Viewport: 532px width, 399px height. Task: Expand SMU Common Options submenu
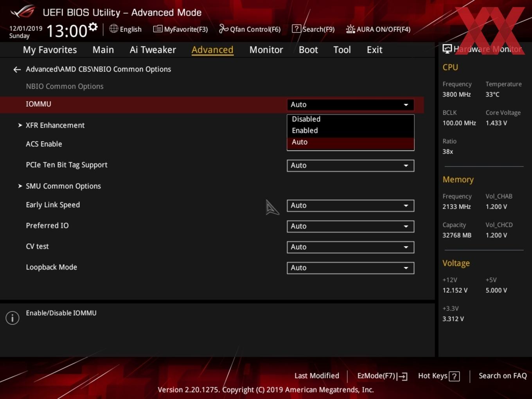click(x=59, y=186)
